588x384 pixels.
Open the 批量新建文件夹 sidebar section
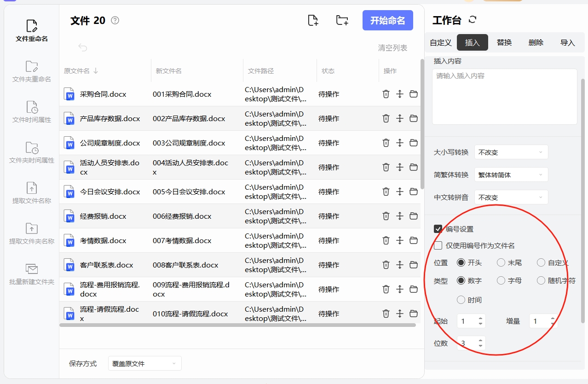[x=32, y=274]
